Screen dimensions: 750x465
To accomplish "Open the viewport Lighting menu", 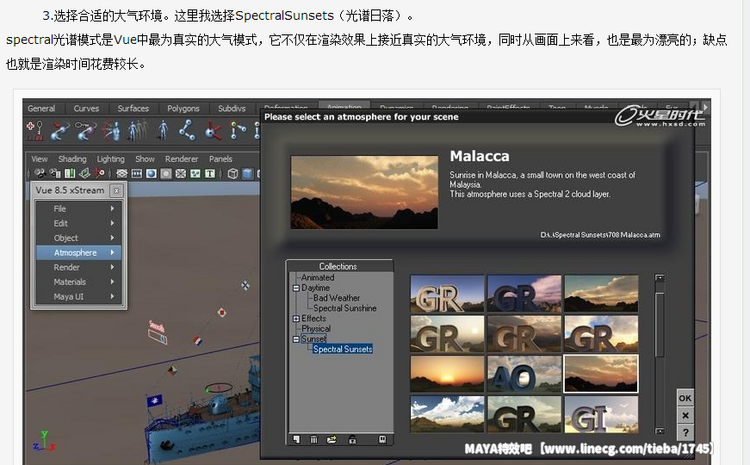I will (x=110, y=159).
